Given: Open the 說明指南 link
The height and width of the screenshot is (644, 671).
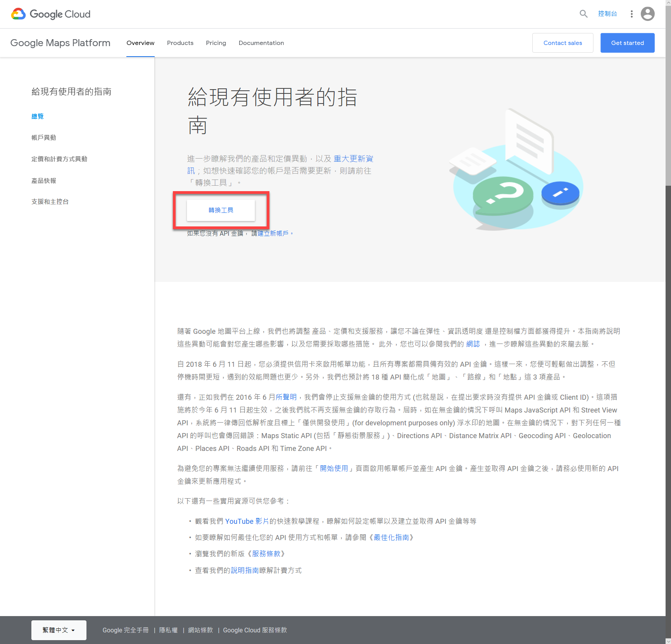Looking at the screenshot, I should (x=245, y=570).
